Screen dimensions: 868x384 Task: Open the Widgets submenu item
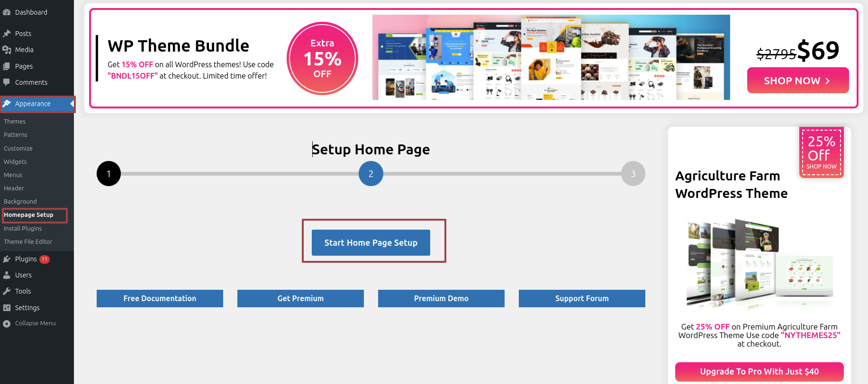pyautogui.click(x=15, y=162)
